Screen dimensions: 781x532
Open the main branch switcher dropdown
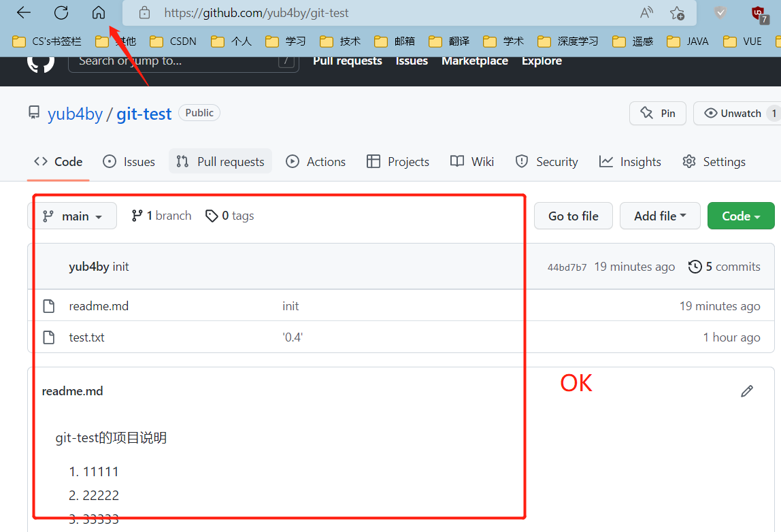[x=72, y=216]
